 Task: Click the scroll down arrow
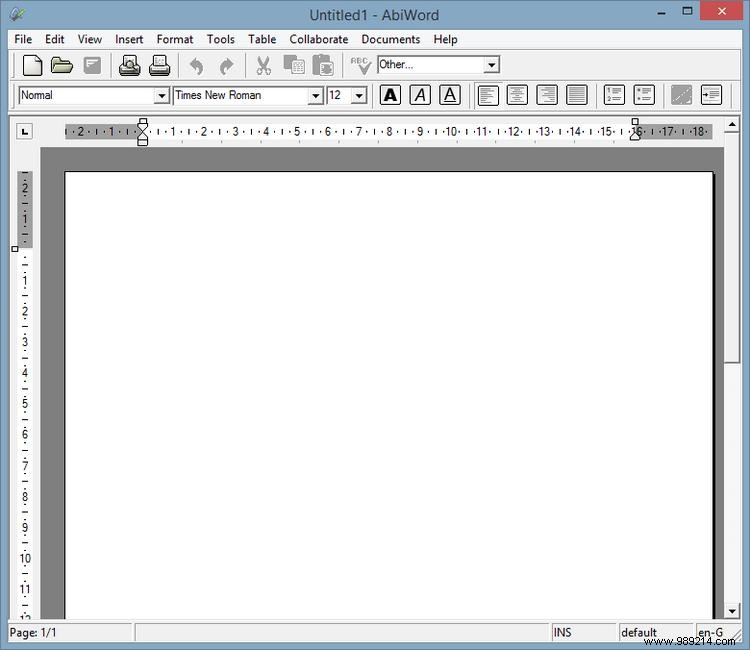tap(732, 611)
